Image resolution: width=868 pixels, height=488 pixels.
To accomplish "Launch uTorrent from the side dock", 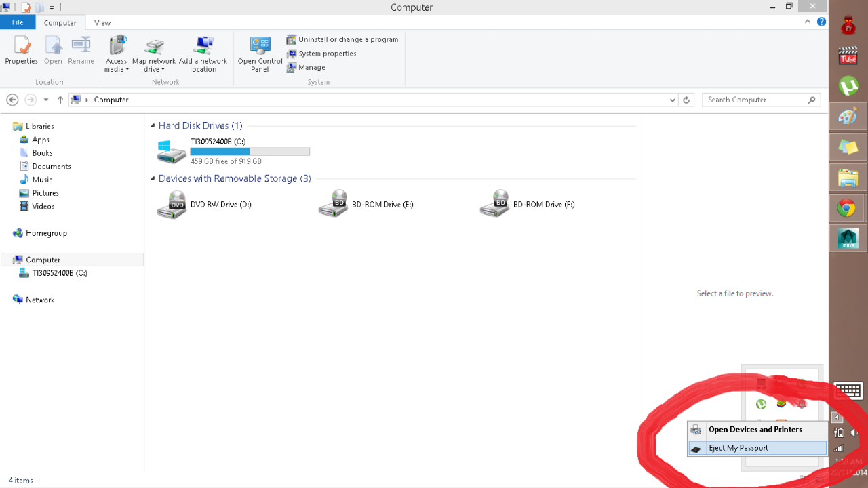I will click(848, 86).
